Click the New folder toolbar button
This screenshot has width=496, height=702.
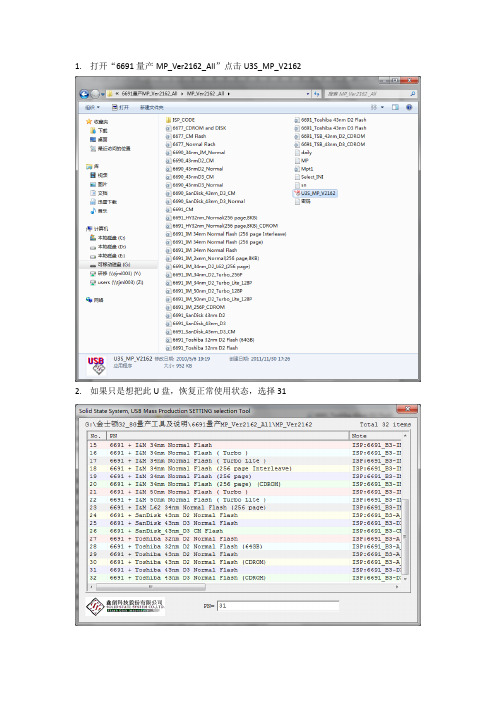tap(152, 107)
